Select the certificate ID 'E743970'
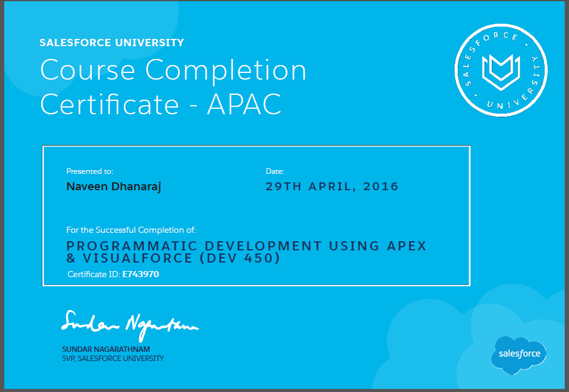569x392 pixels. point(141,275)
